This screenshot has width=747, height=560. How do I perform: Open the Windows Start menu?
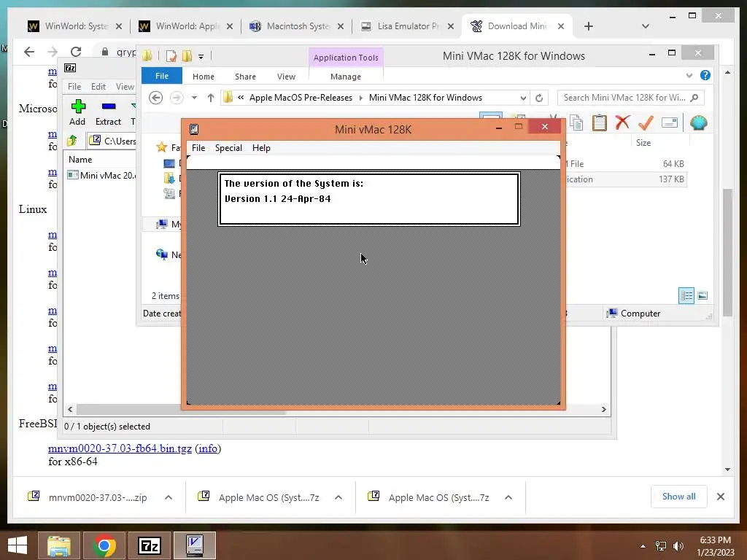pos(18,545)
